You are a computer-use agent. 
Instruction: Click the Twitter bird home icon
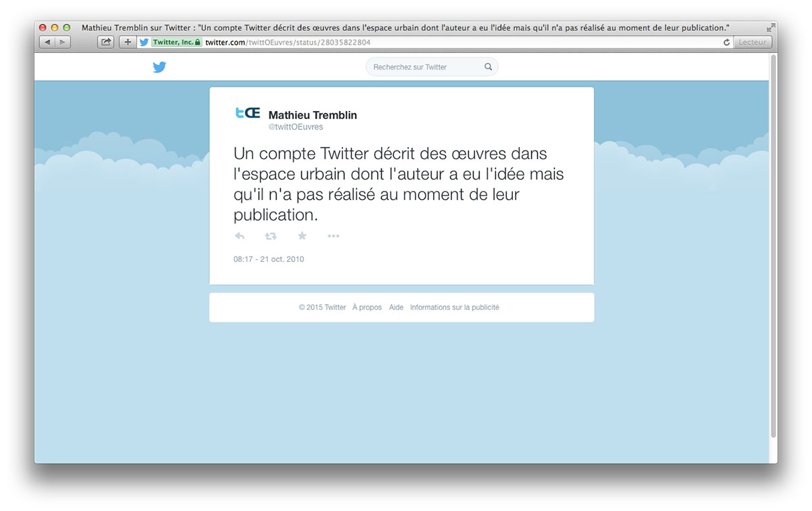click(159, 67)
